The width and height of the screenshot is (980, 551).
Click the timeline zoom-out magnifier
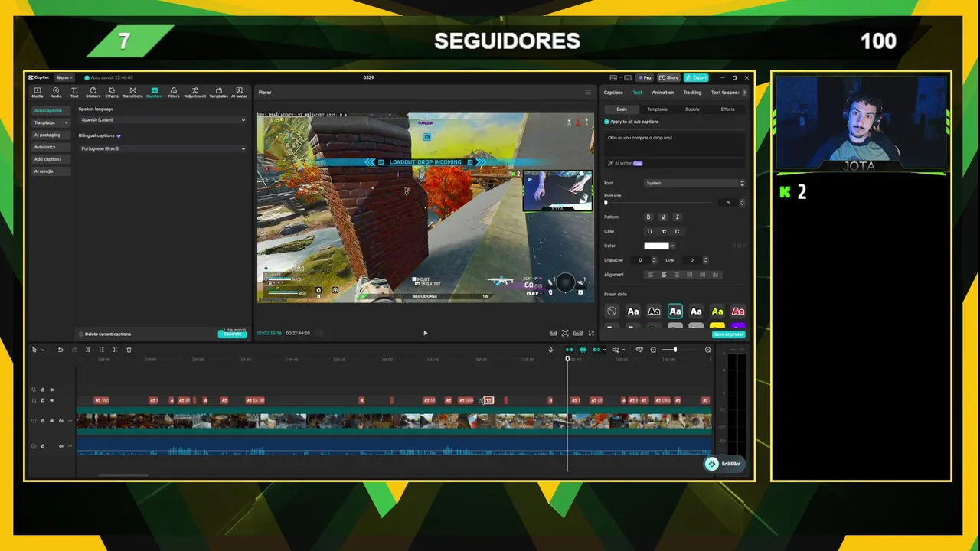(x=653, y=350)
